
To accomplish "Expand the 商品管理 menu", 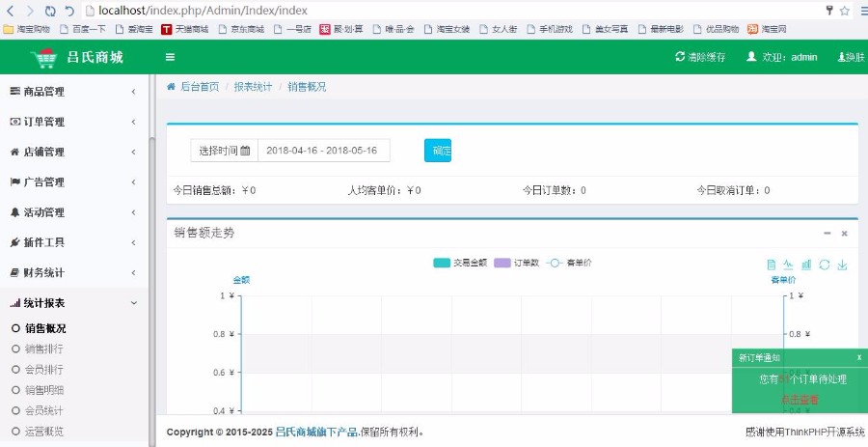I will [x=74, y=92].
